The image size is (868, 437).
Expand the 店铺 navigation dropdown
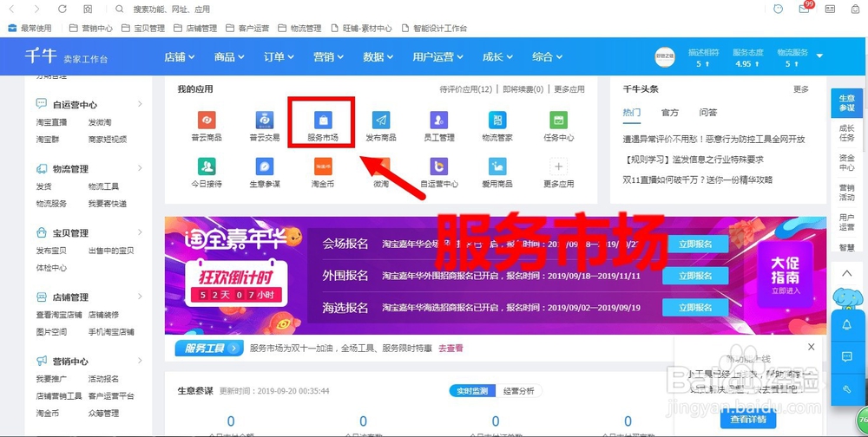coord(180,56)
